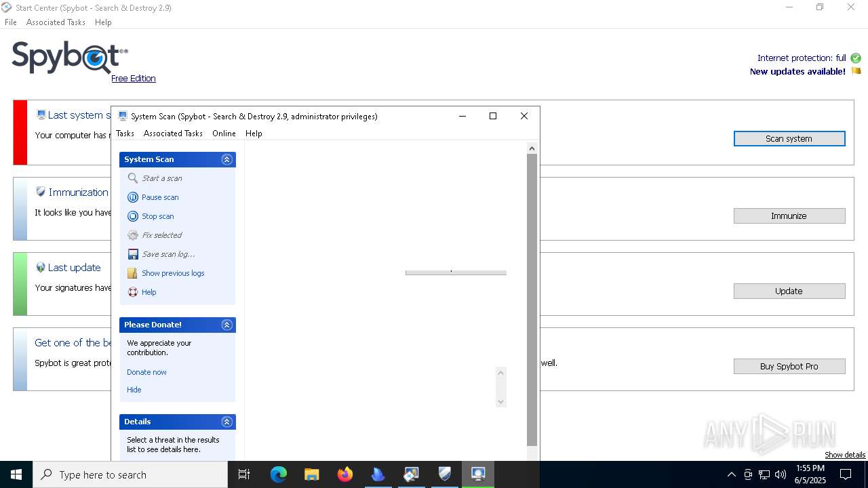Click the New updates available! text
Screen dimensions: 868x488
[797, 72]
